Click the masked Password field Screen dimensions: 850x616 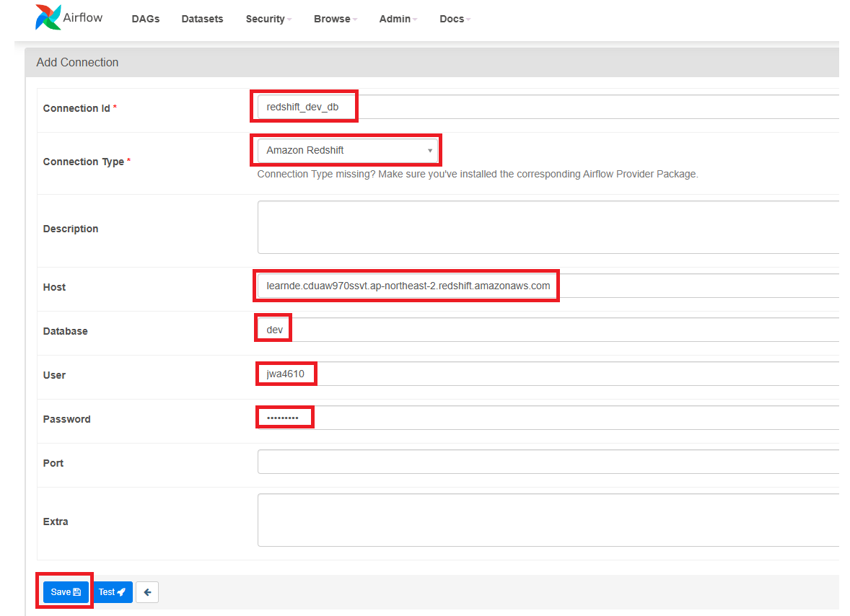click(x=548, y=418)
